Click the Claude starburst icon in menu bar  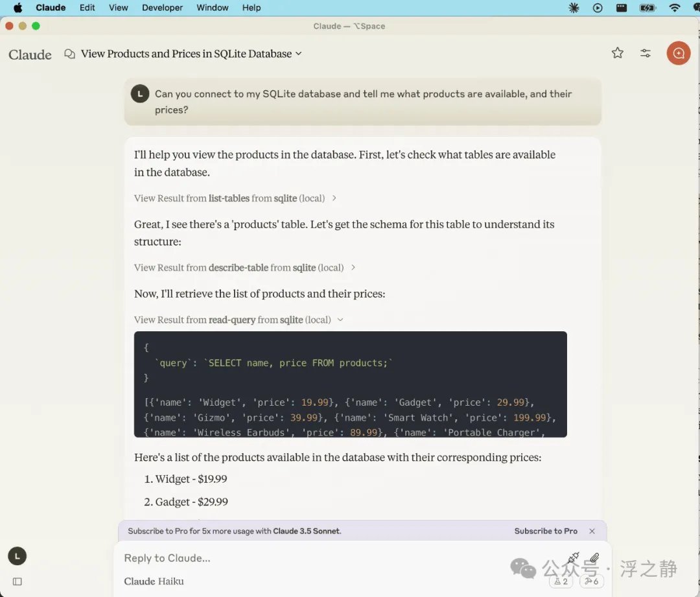[574, 8]
